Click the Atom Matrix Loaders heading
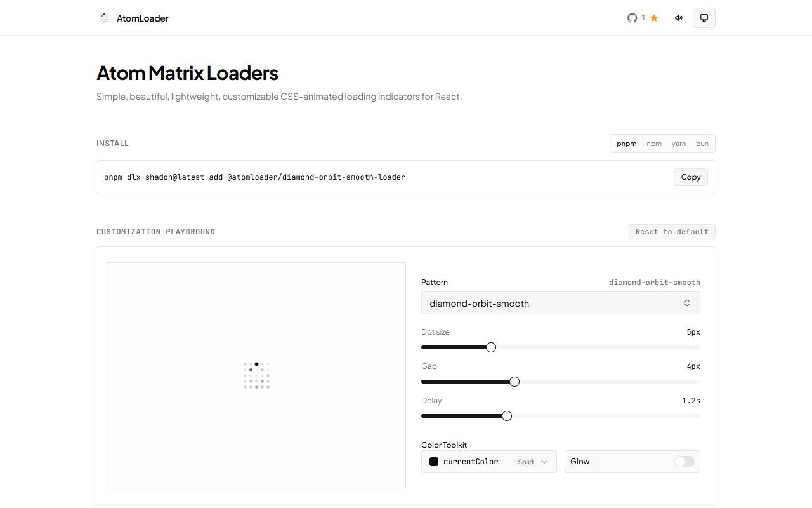 click(x=187, y=73)
